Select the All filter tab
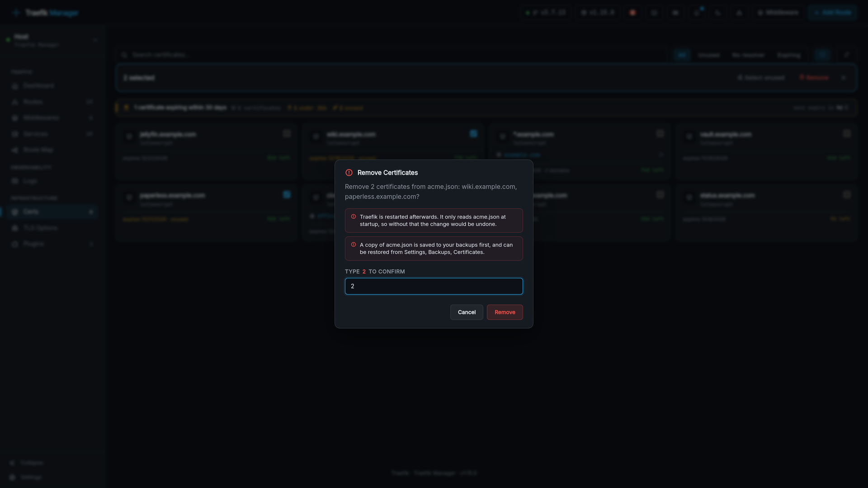This screenshot has height=488, width=868. pyautogui.click(x=682, y=55)
